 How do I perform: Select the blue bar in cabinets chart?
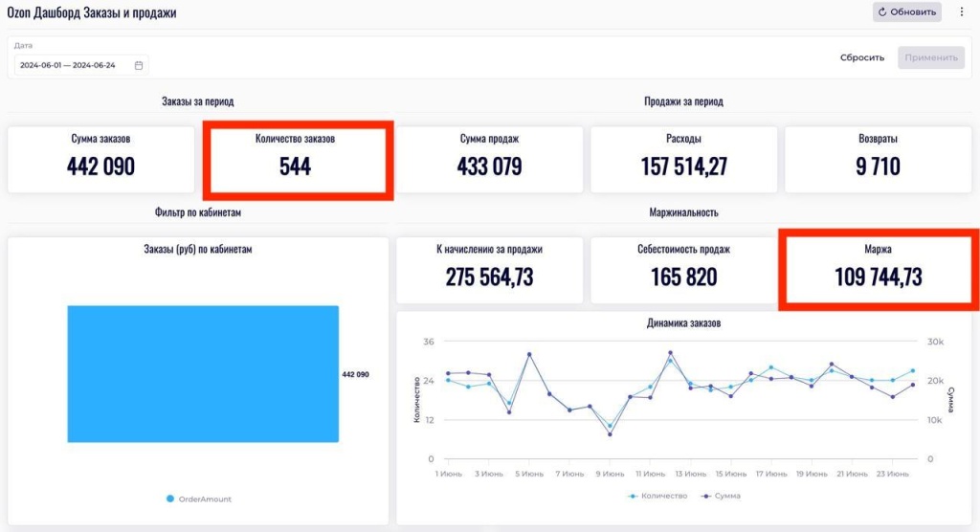point(203,373)
